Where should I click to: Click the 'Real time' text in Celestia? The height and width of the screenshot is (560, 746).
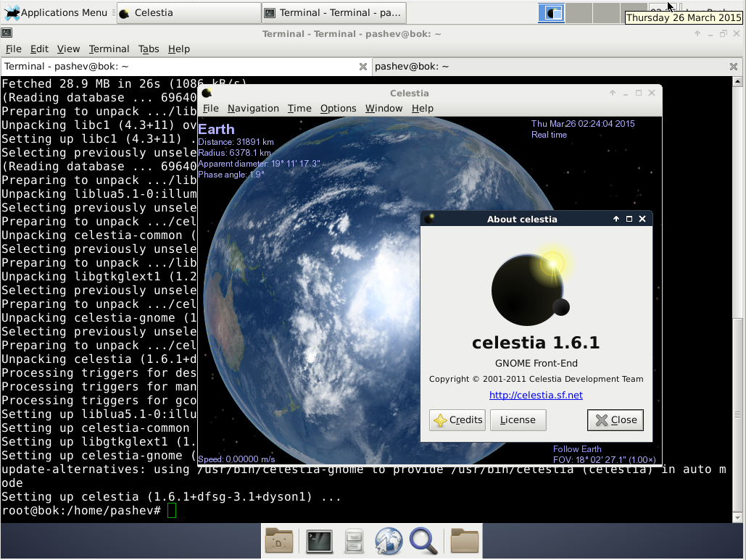(549, 135)
